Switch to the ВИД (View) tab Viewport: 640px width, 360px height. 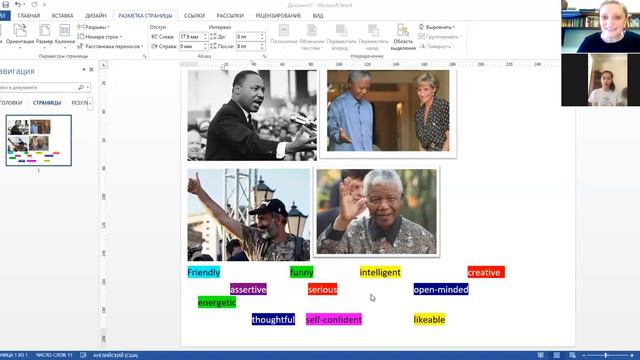pos(318,16)
